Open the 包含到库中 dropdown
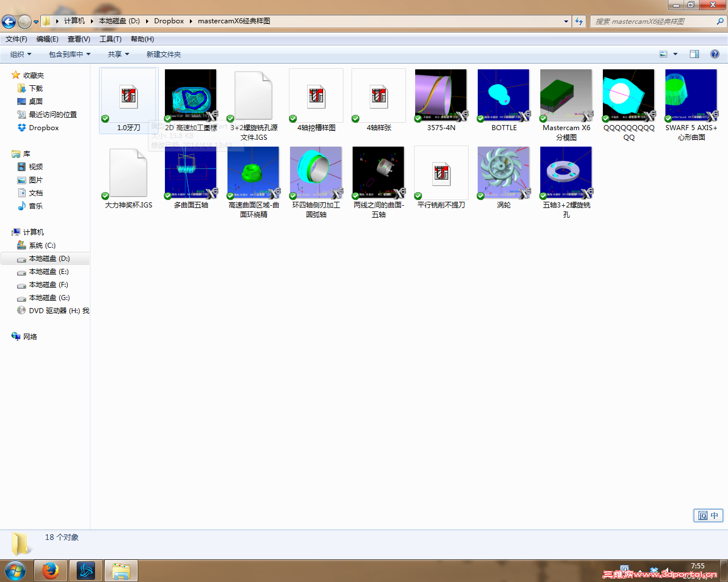 tap(69, 55)
